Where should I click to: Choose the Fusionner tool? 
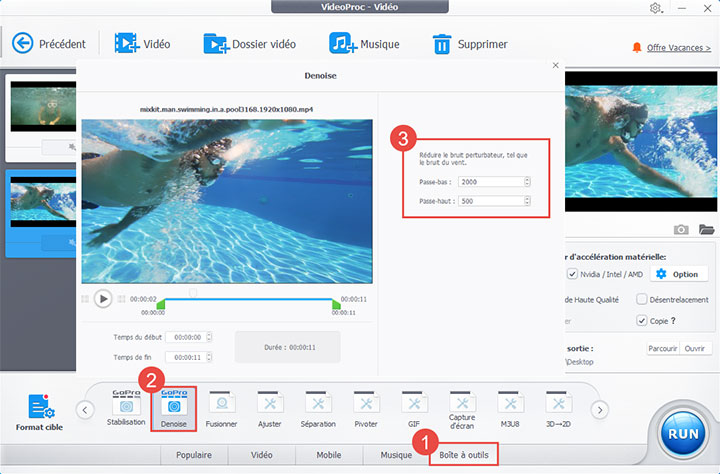point(220,406)
